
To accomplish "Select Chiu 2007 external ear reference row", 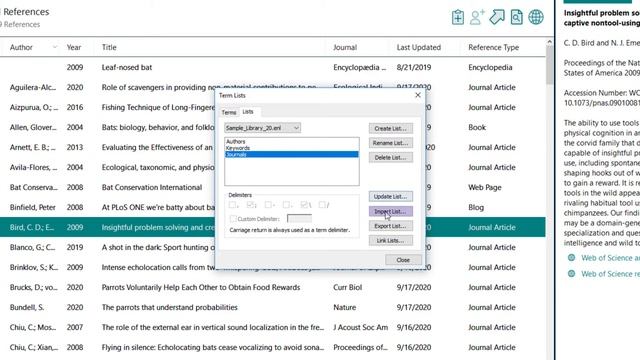I will pos(273,327).
